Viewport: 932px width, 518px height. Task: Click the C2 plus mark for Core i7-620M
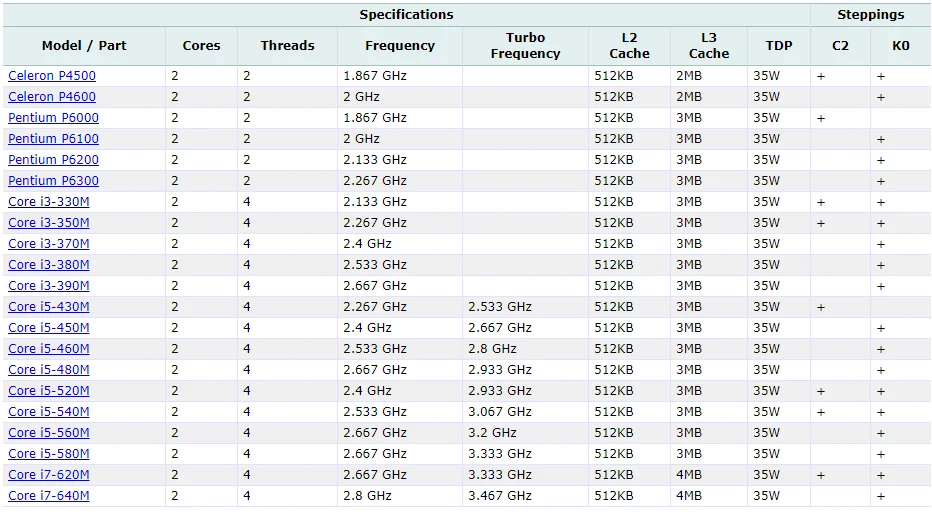821,476
